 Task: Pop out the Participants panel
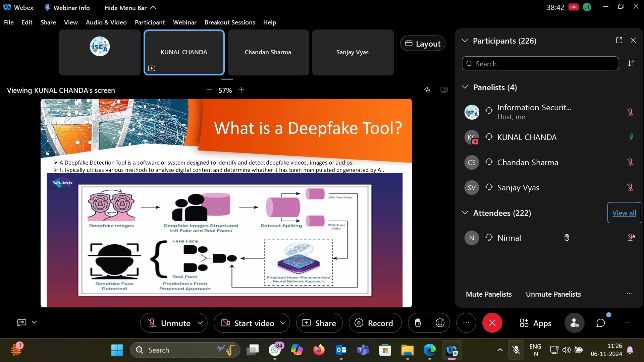point(619,40)
